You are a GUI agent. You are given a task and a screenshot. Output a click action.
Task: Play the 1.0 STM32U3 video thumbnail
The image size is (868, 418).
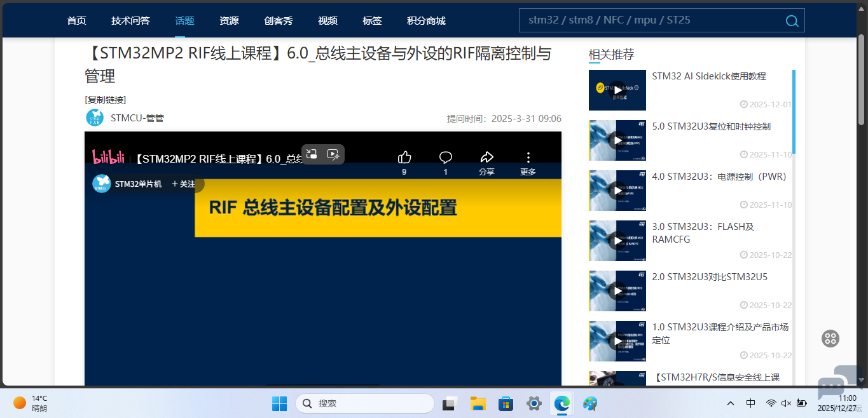[x=617, y=341]
